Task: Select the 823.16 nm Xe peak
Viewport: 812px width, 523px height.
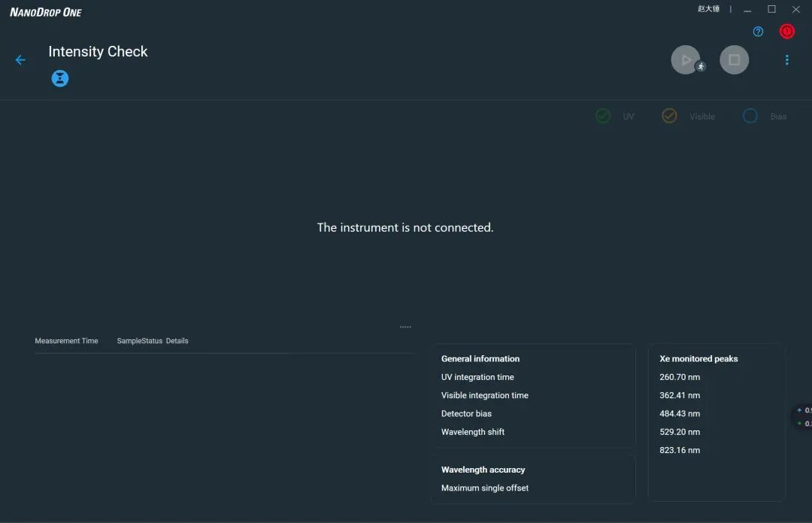Action: click(x=680, y=451)
